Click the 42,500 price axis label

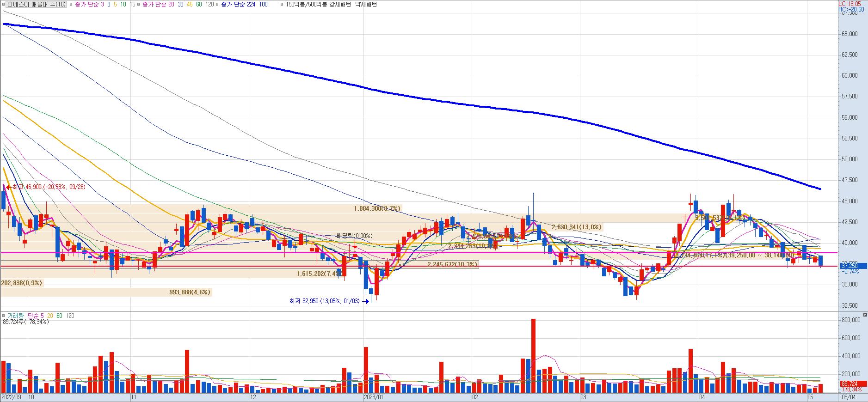pyautogui.click(x=850, y=222)
